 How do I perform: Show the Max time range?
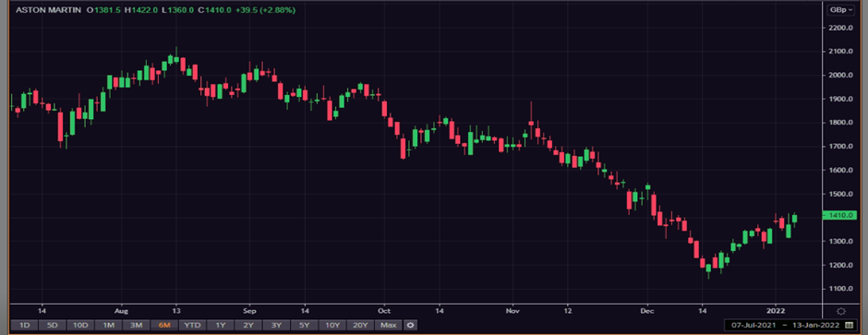coord(389,325)
